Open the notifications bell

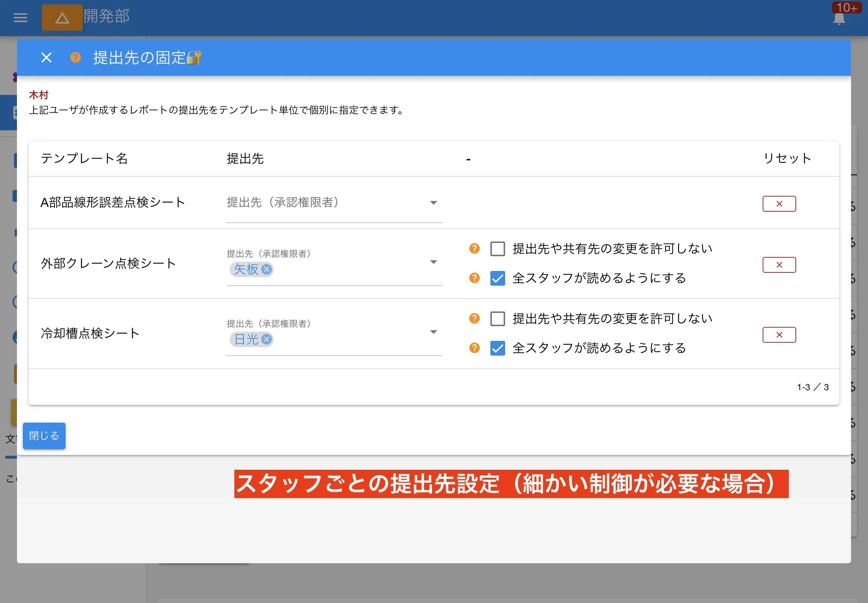click(839, 18)
